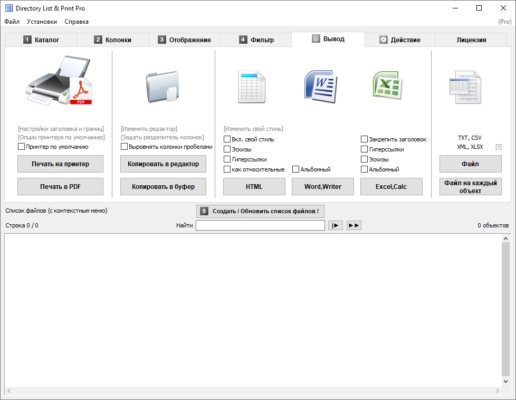Click Копировать в редактор button

[163, 164]
